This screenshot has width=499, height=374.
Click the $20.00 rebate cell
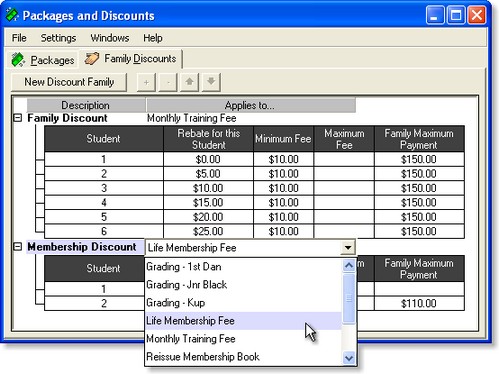208,217
